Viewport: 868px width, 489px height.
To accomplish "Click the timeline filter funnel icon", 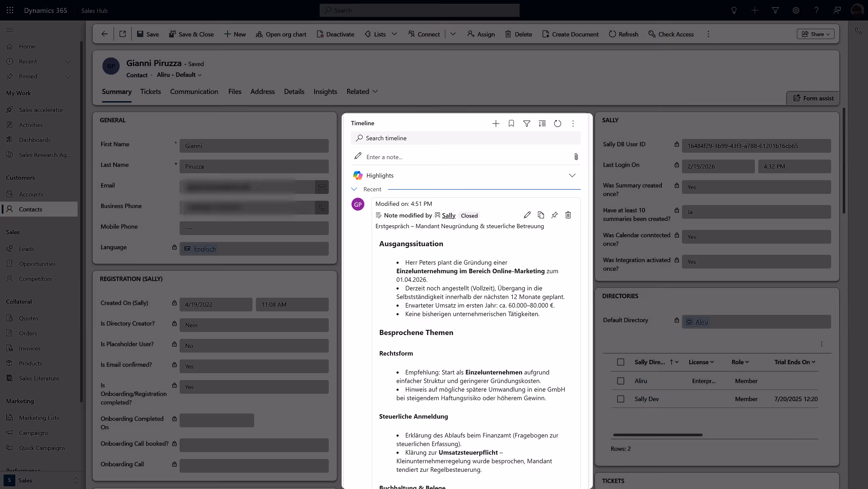I will (526, 124).
